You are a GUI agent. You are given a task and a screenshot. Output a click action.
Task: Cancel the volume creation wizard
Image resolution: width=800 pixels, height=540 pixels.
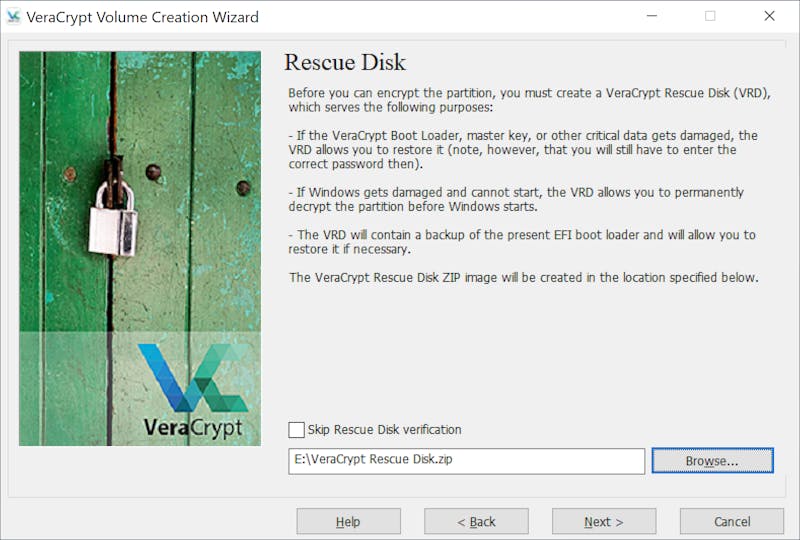coord(732,521)
